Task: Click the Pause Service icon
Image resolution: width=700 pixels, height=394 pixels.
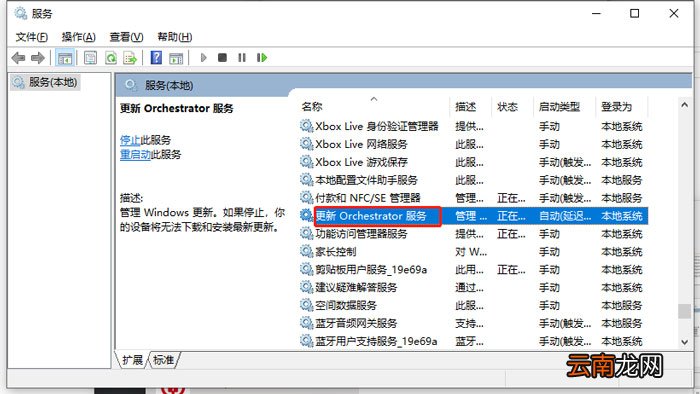Action: point(242,58)
